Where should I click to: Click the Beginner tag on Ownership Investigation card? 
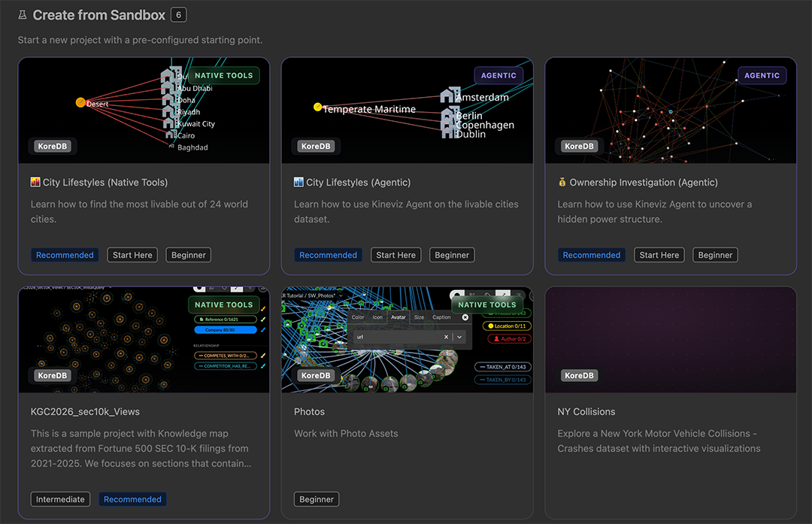(x=715, y=255)
